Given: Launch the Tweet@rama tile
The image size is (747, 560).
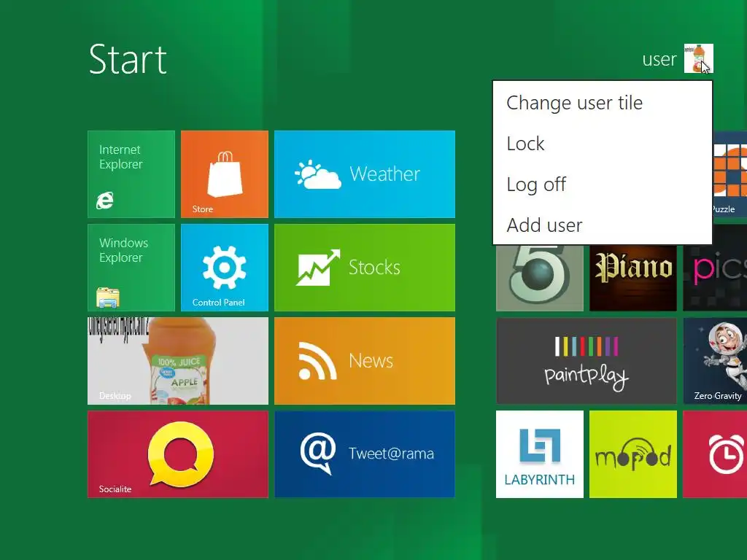Looking at the screenshot, I should (365, 454).
